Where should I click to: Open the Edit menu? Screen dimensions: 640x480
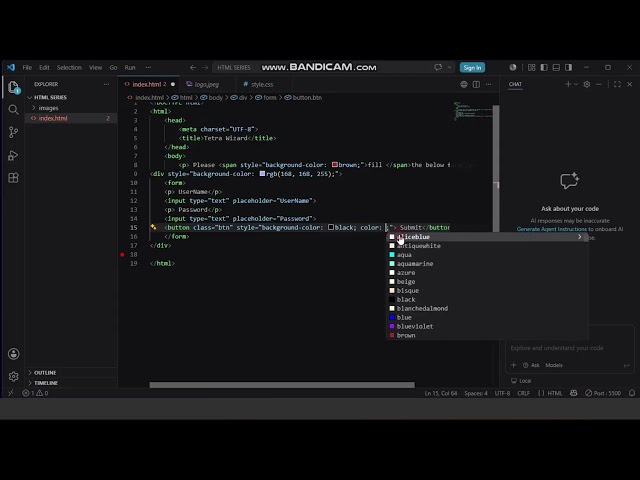[x=44, y=67]
